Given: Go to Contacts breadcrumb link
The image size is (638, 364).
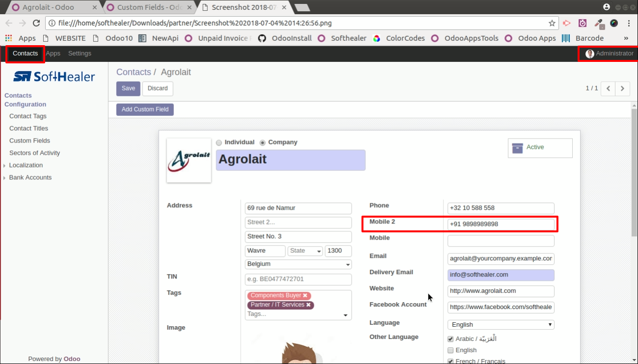Looking at the screenshot, I should [134, 72].
